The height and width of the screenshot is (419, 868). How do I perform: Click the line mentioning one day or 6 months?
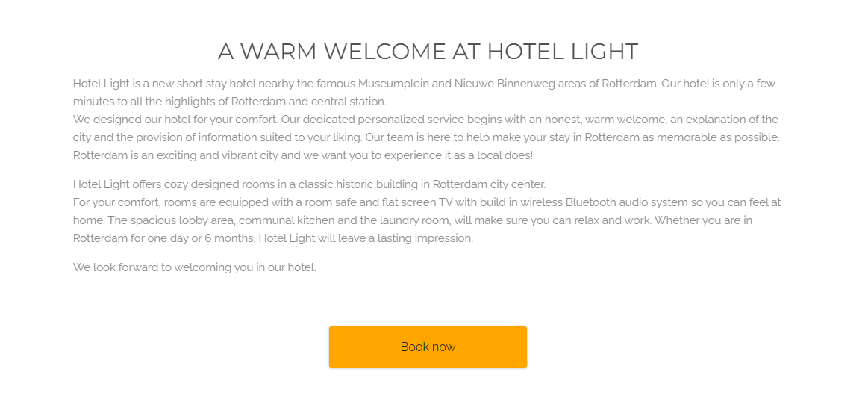(x=273, y=238)
